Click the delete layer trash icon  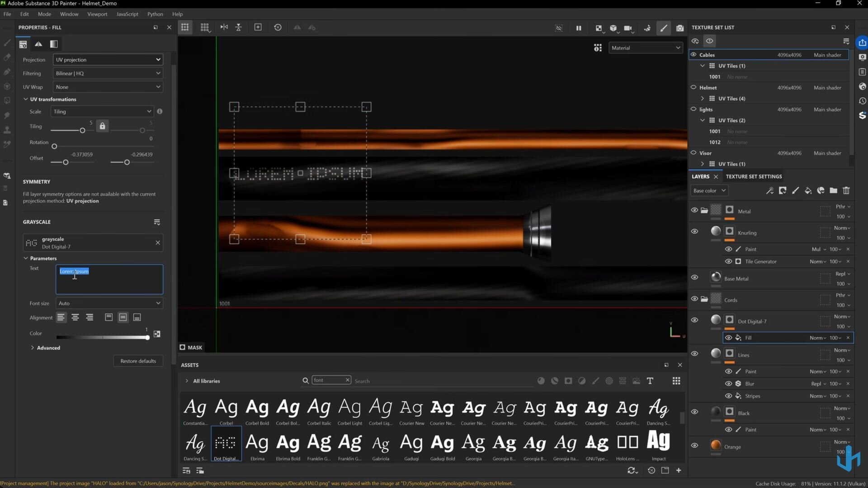846,190
